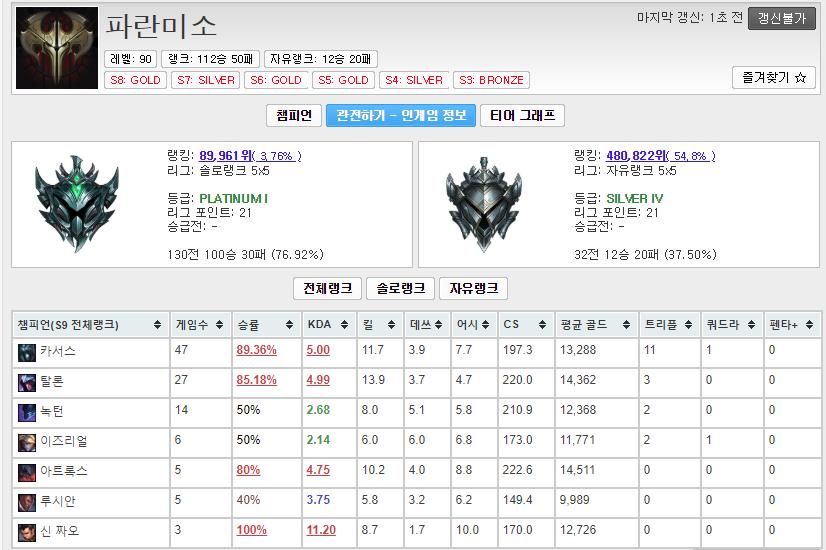826x550 pixels.
Task: Open flex ranking link 480,822위
Action: click(x=661, y=156)
